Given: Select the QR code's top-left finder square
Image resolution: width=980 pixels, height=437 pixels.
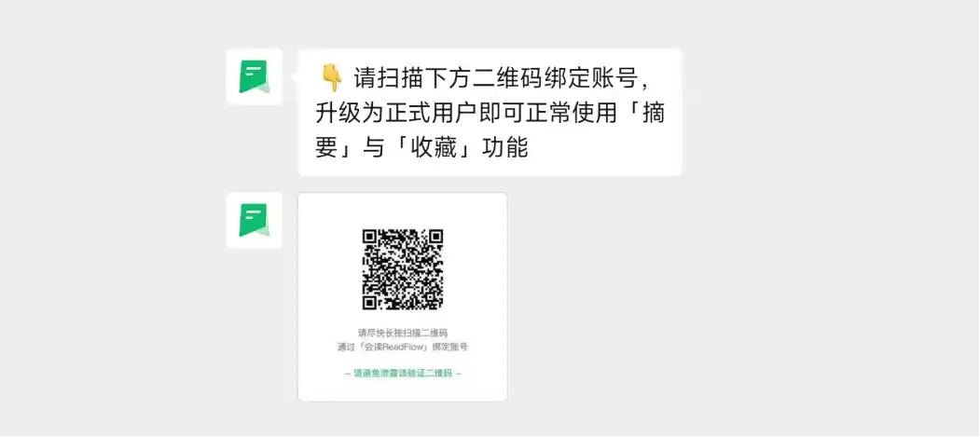Looking at the screenshot, I should 369,237.
